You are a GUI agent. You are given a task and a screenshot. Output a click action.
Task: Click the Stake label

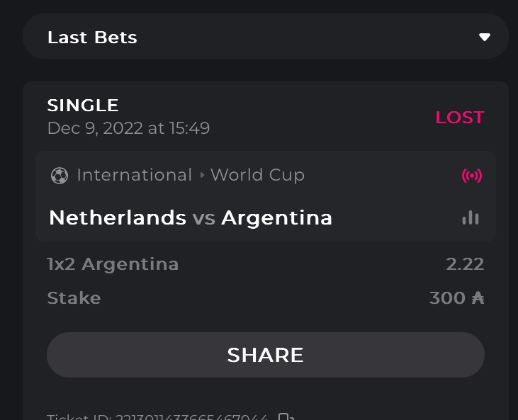point(74,298)
